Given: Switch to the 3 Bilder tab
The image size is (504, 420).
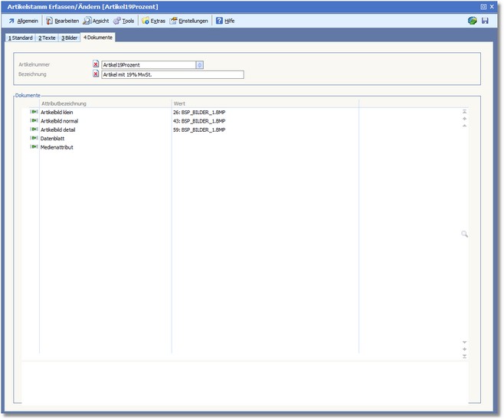Looking at the screenshot, I should tap(69, 38).
